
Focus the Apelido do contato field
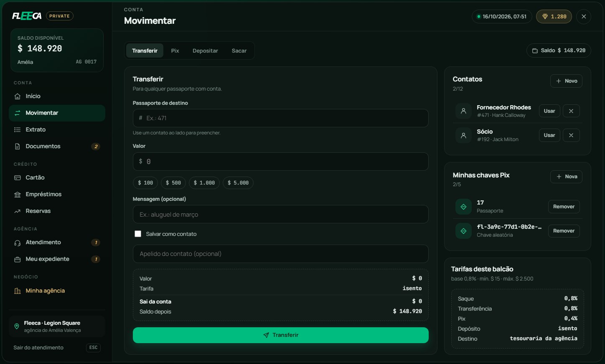tap(281, 254)
